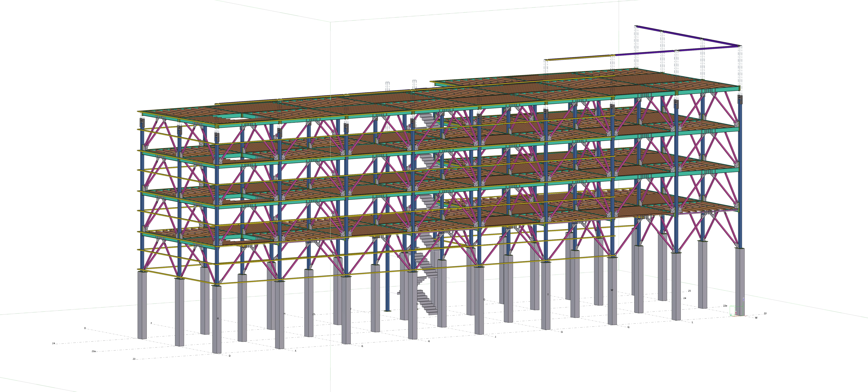Click the far-left grid line label 24
This screenshot has height=392, width=868.
pyautogui.click(x=54, y=343)
